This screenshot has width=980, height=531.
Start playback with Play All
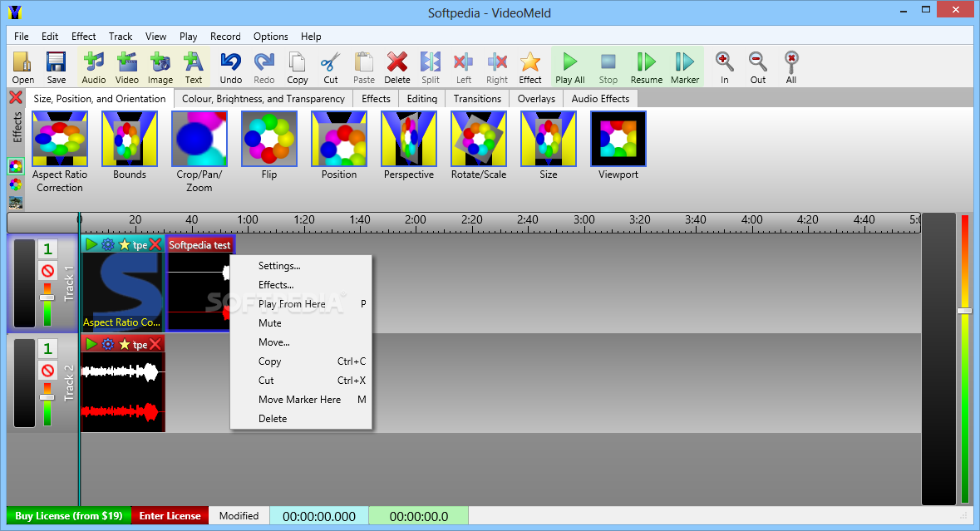tap(570, 66)
